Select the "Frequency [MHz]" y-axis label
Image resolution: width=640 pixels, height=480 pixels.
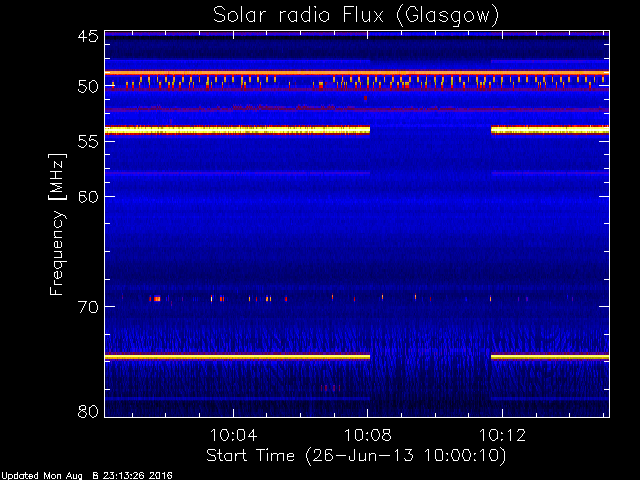tap(57, 224)
